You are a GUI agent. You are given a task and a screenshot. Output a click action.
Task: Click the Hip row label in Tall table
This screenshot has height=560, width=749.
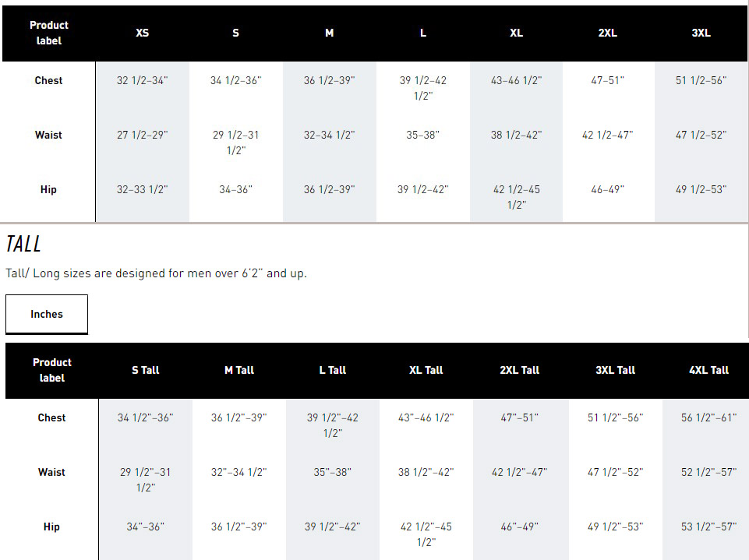pos(51,527)
